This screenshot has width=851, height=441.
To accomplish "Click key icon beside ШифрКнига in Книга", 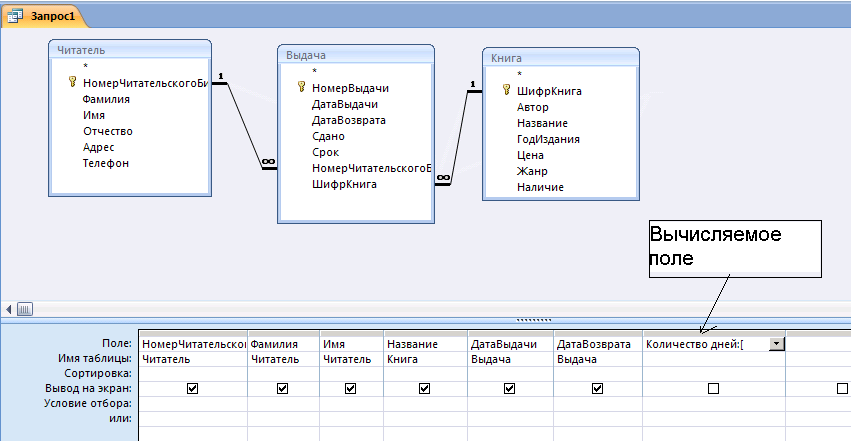I will [506, 90].
